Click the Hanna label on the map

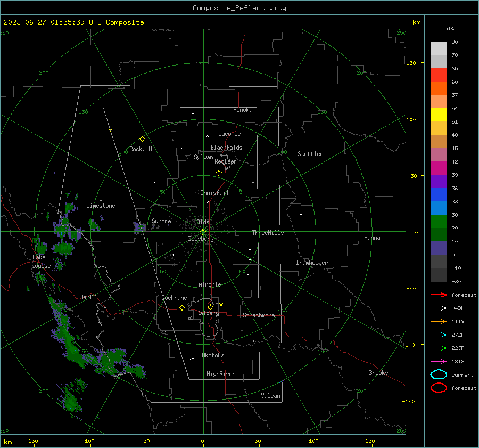(372, 238)
